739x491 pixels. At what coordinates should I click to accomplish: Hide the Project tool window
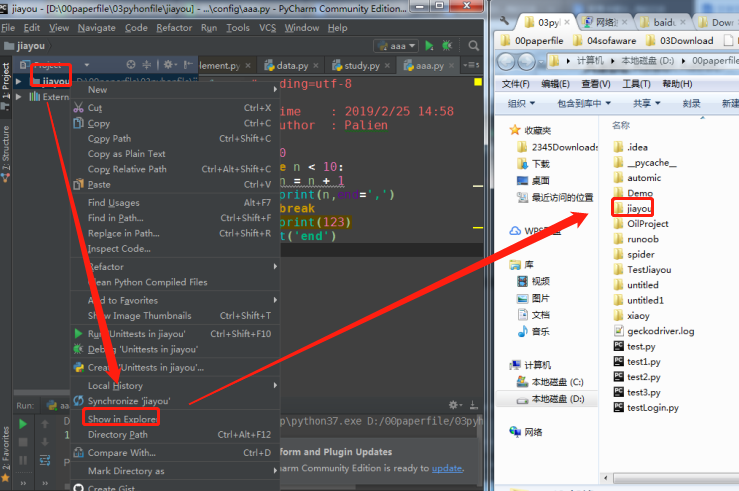(188, 65)
